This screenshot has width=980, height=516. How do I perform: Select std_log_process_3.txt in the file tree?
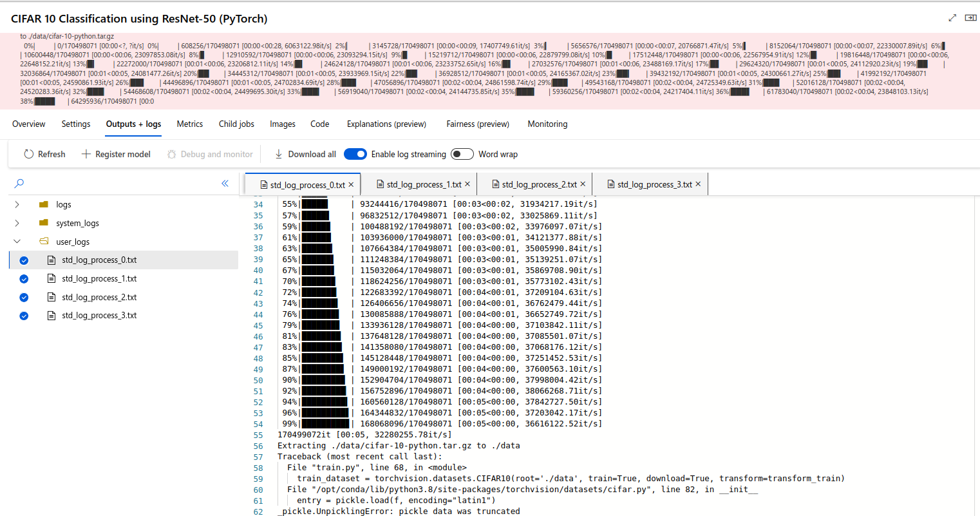99,316
